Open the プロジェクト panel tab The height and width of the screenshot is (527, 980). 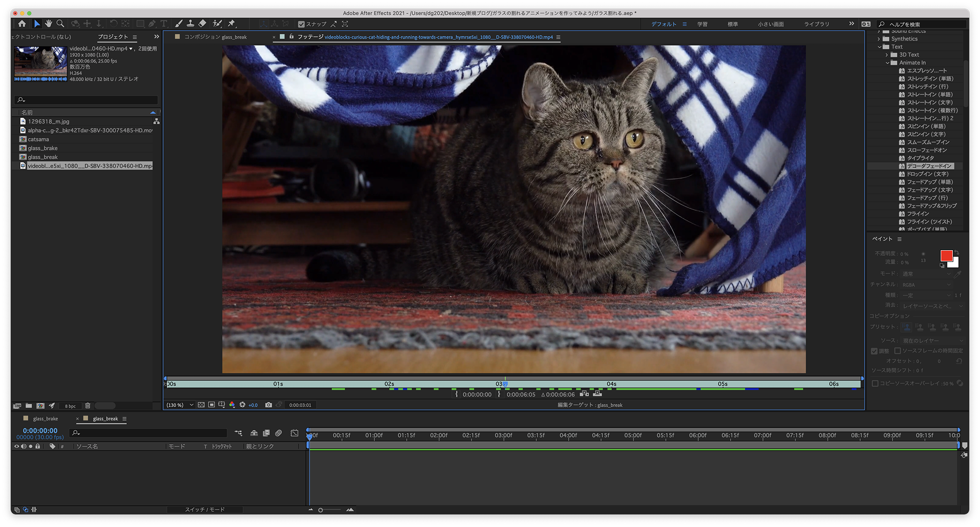[x=113, y=37]
